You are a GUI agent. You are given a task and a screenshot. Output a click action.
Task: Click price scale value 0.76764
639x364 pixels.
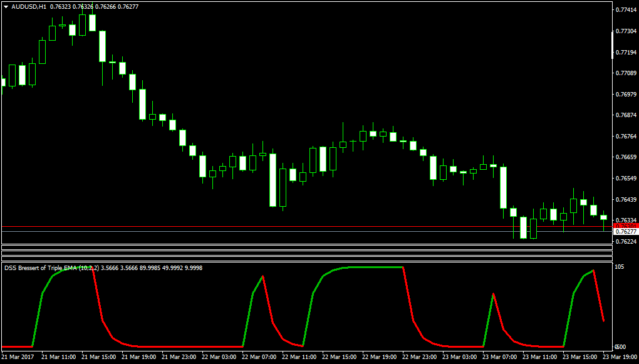626,136
